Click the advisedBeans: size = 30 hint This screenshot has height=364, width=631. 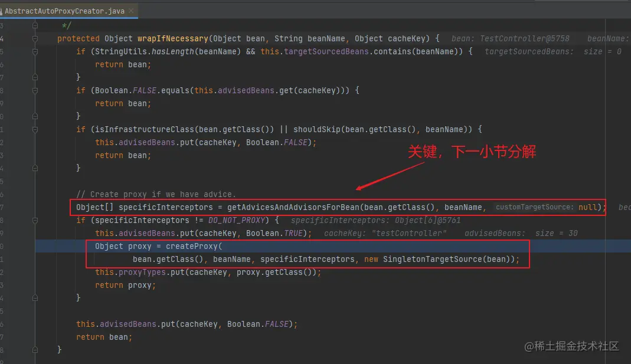[x=521, y=233]
